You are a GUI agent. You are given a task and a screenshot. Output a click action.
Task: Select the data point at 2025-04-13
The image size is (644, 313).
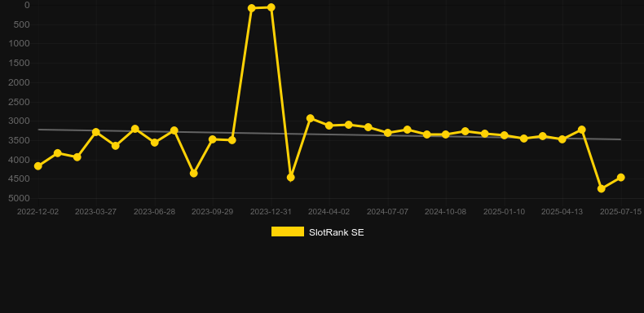pyautogui.click(x=562, y=139)
